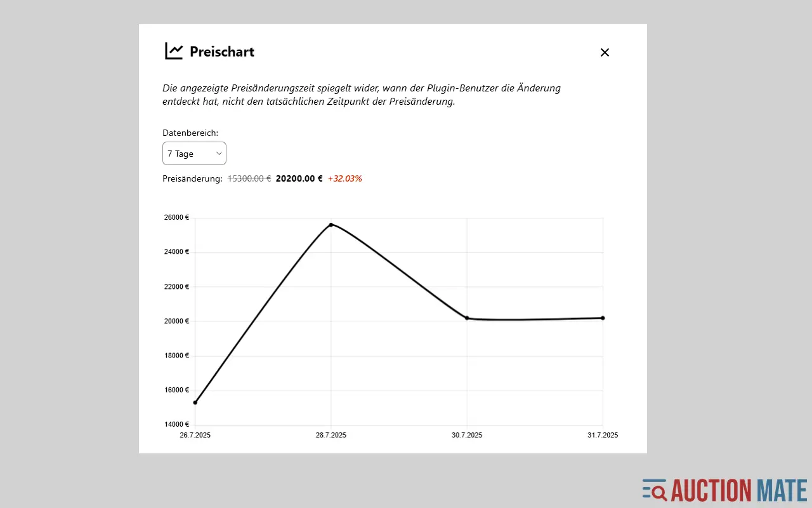812x508 pixels.
Task: Click the Preischart heading text
Action: coord(222,52)
